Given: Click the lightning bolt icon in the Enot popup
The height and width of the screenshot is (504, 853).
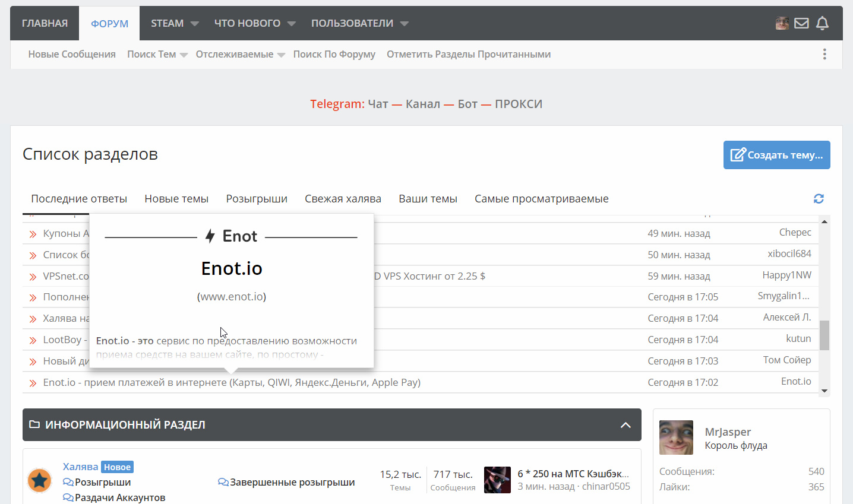Looking at the screenshot, I should click(x=210, y=236).
